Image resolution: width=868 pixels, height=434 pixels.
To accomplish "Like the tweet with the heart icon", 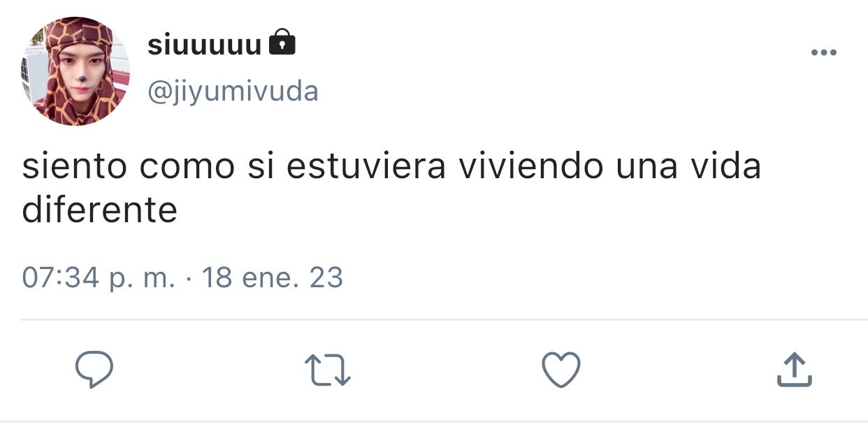I will click(562, 370).
